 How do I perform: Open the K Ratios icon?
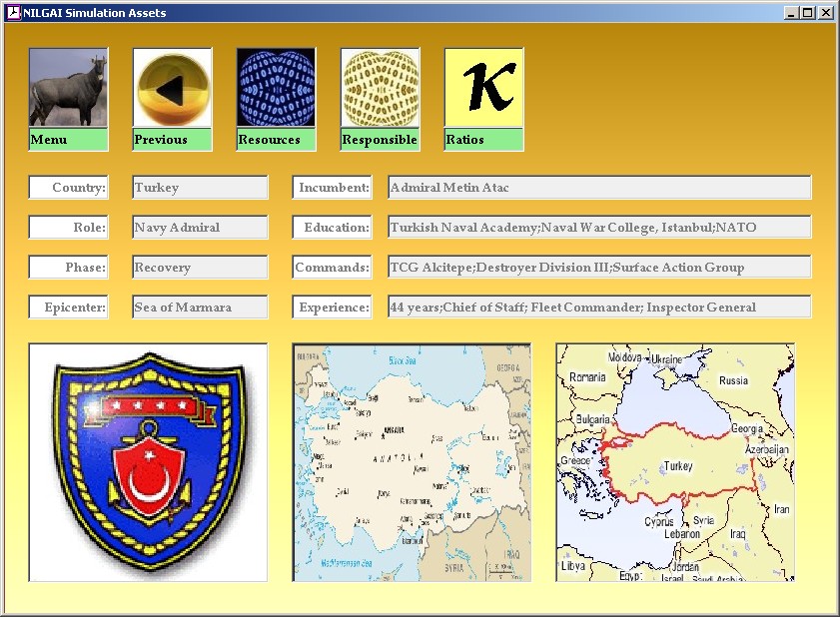point(483,89)
